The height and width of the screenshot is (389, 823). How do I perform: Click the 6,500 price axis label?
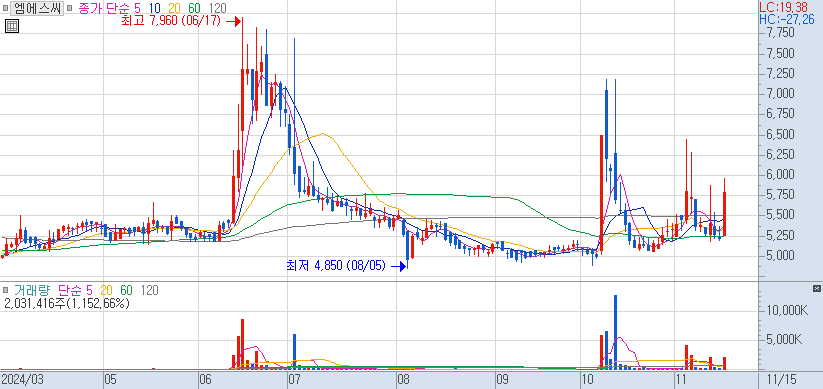click(x=780, y=135)
